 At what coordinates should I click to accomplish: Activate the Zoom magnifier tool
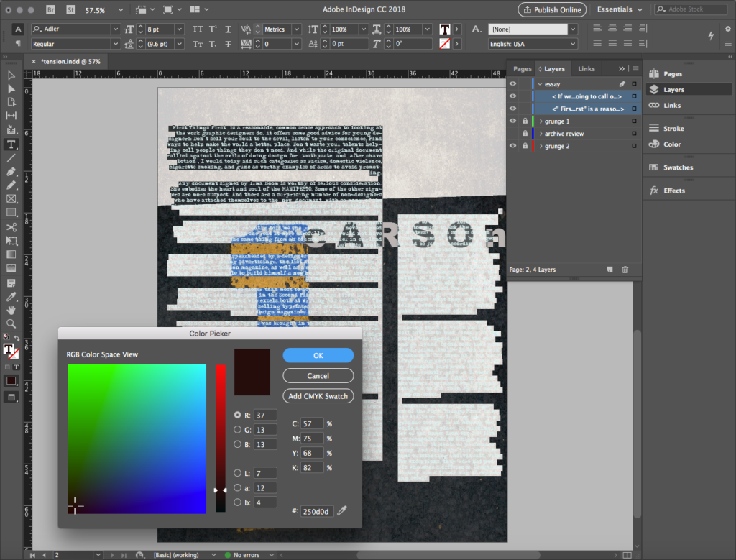point(11,323)
